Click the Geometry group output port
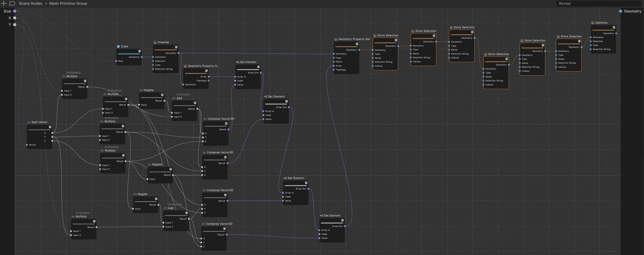The width and height of the screenshot is (644, 255). pos(620,11)
